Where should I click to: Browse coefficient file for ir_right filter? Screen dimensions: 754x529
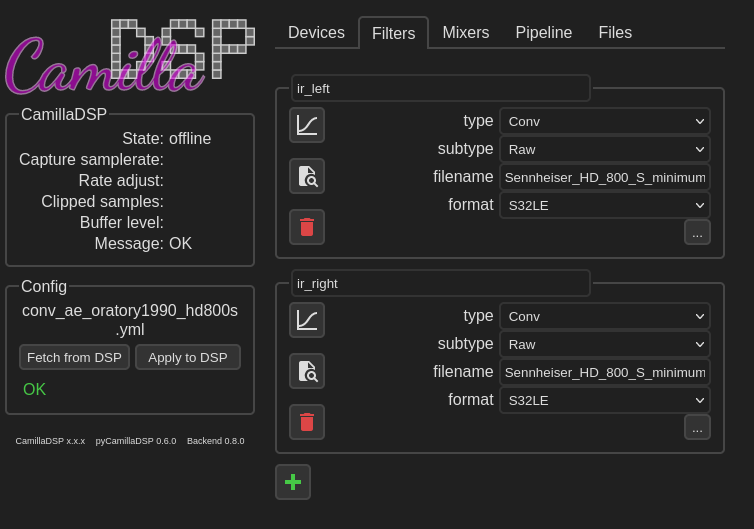pos(307,371)
